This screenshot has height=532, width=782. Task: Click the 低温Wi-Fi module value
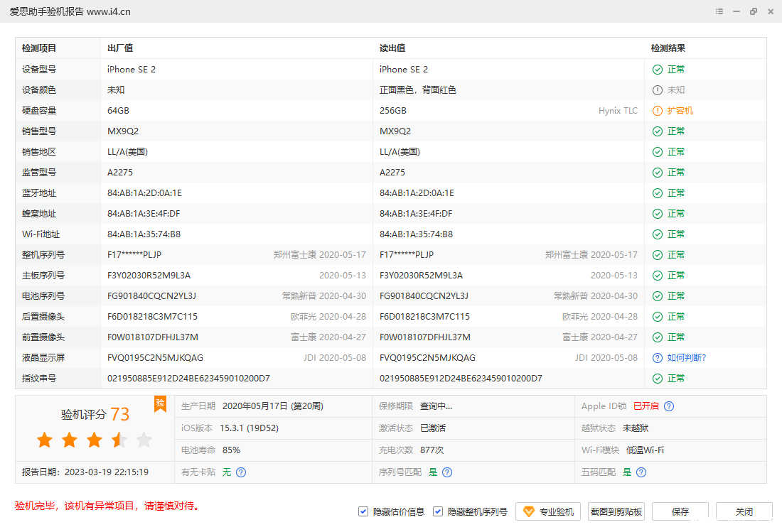click(646, 450)
